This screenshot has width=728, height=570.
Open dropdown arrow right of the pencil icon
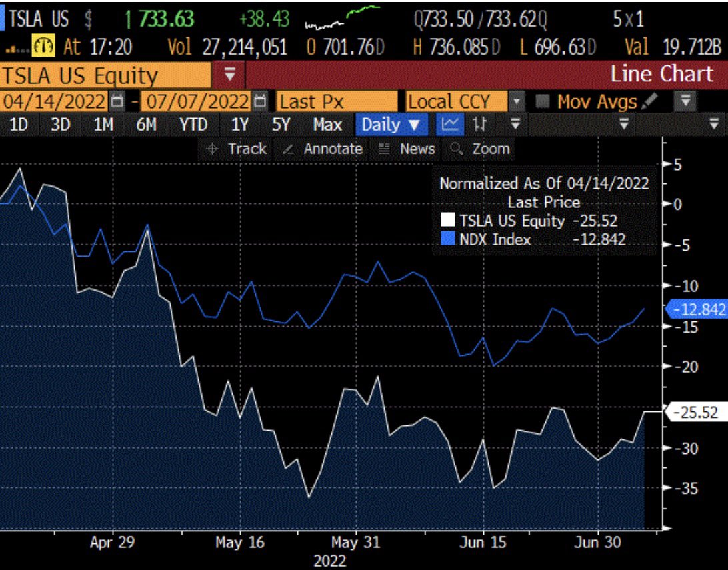[685, 101]
